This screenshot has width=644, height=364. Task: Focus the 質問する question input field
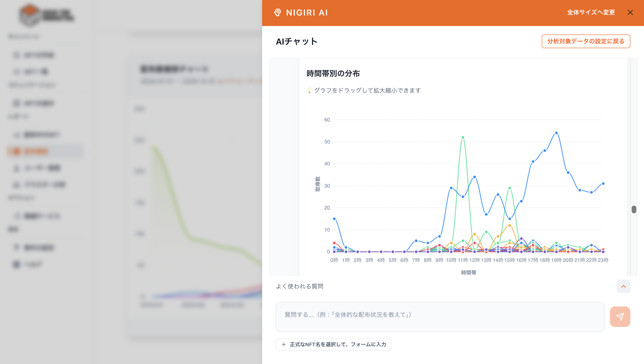coord(440,316)
